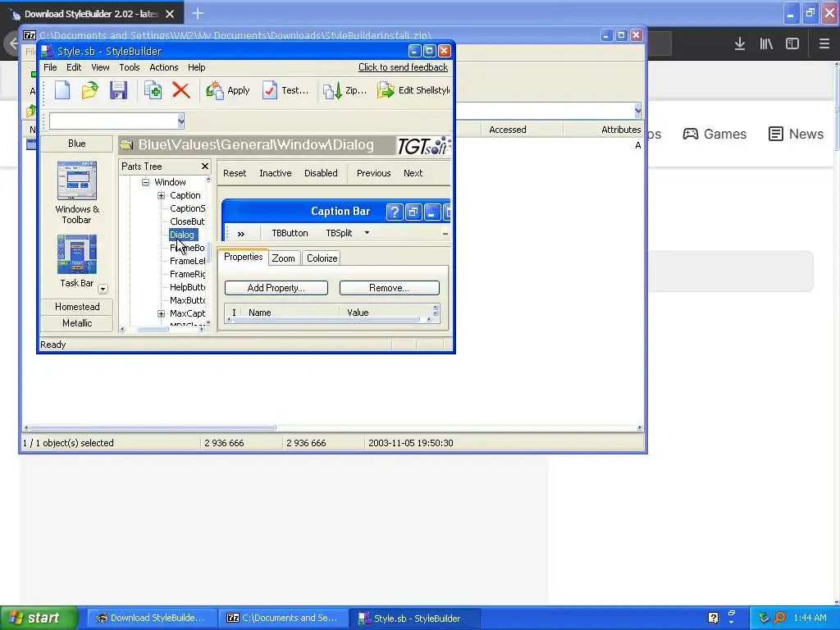The width and height of the screenshot is (840, 630).
Task: Select the Properties tab
Action: [243, 257]
